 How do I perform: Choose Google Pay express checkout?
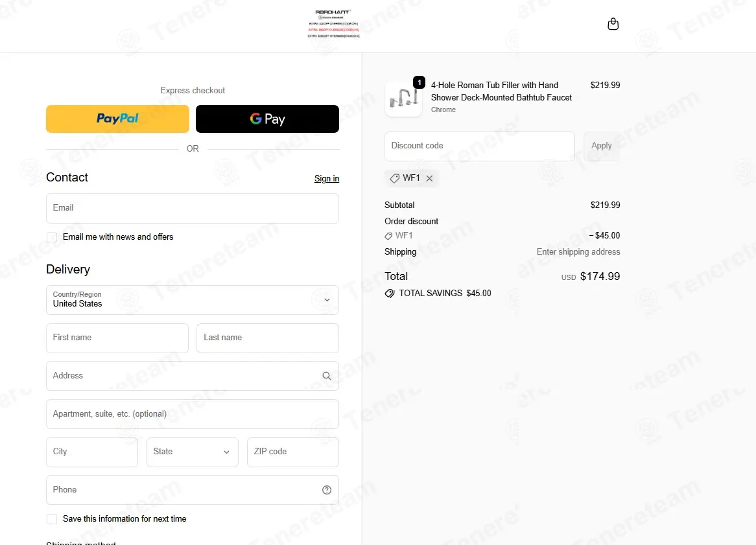(x=267, y=119)
